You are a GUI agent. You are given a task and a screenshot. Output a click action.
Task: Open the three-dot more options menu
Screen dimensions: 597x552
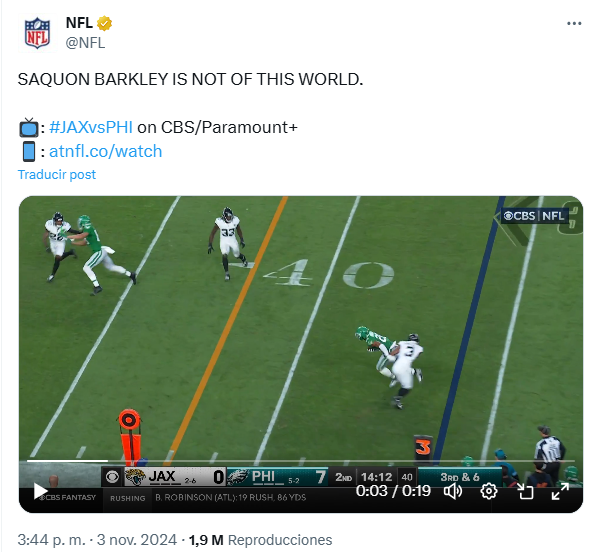574,24
